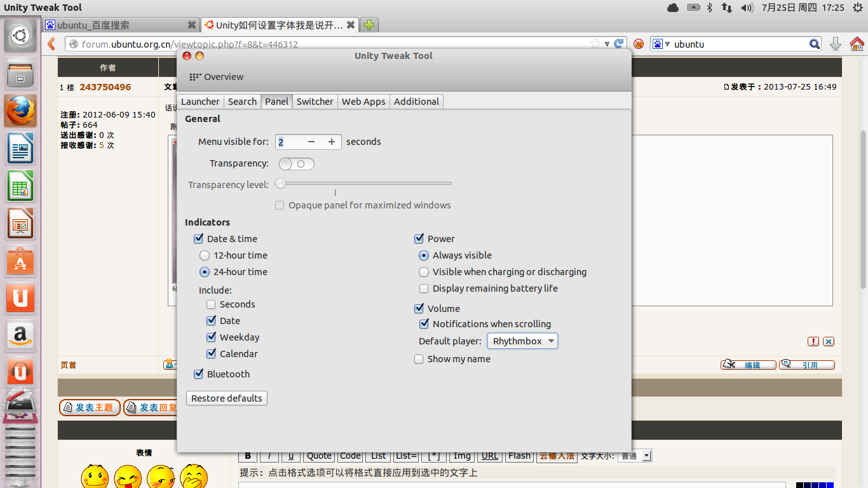
Task: Open the sound volume indicator
Action: coord(747,8)
